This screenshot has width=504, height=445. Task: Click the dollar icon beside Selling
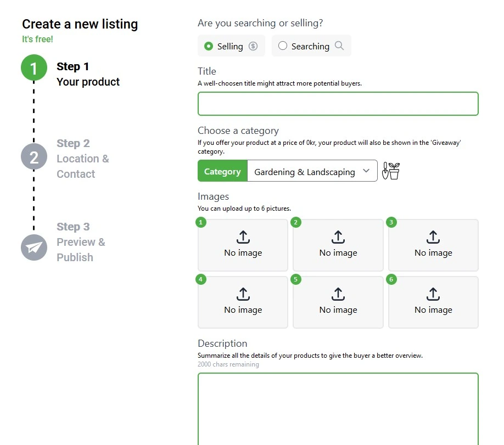point(252,46)
